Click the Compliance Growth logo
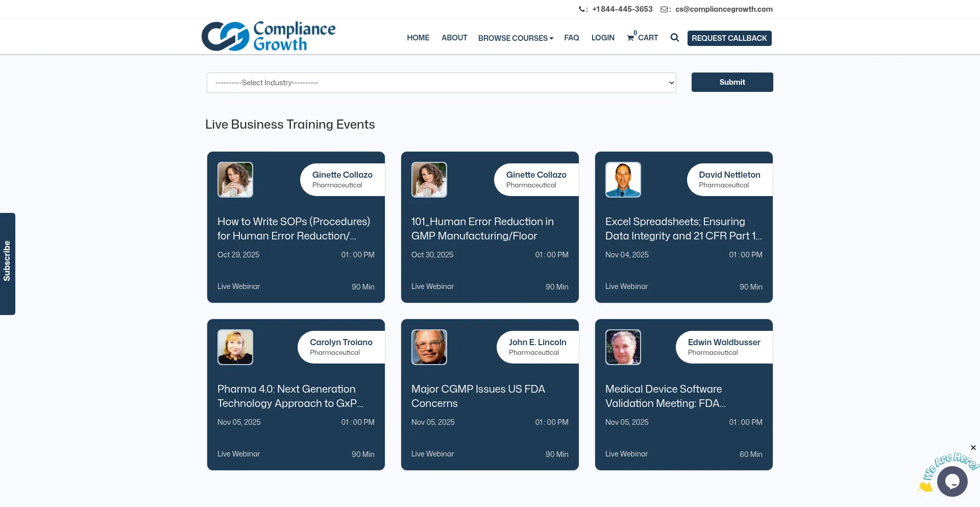The image size is (980, 507). [x=268, y=36]
